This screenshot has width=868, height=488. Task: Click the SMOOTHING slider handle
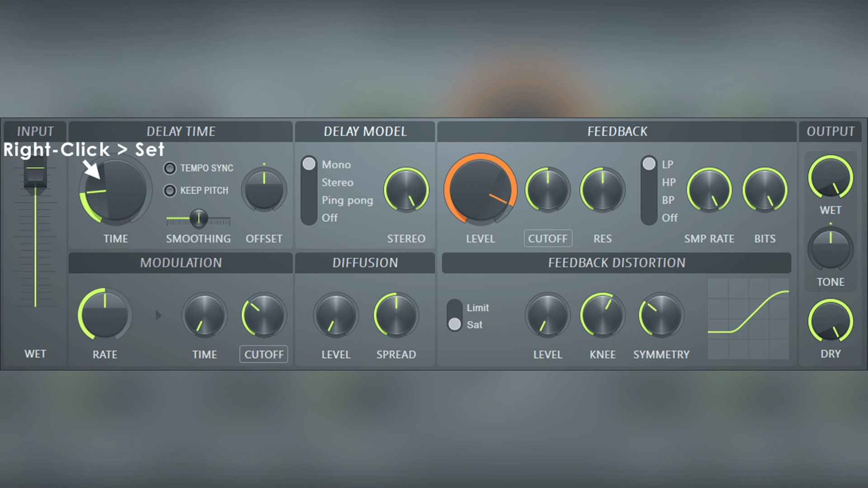tap(198, 218)
